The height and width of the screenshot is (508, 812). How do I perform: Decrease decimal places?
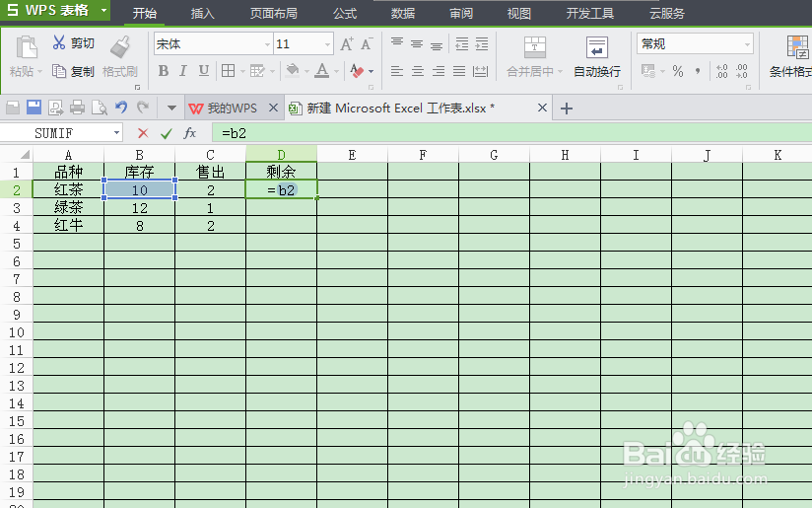click(742, 71)
